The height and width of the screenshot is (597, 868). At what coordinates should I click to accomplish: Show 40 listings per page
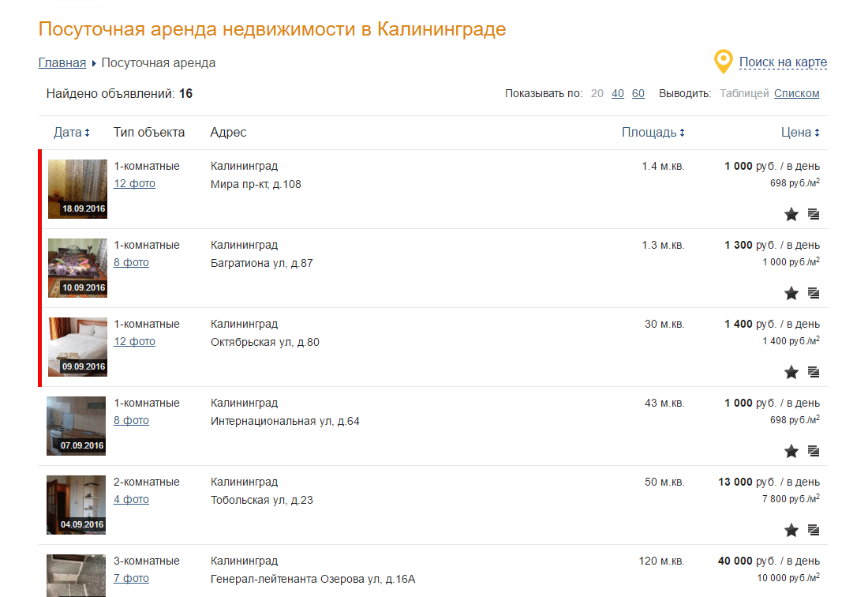[x=618, y=93]
